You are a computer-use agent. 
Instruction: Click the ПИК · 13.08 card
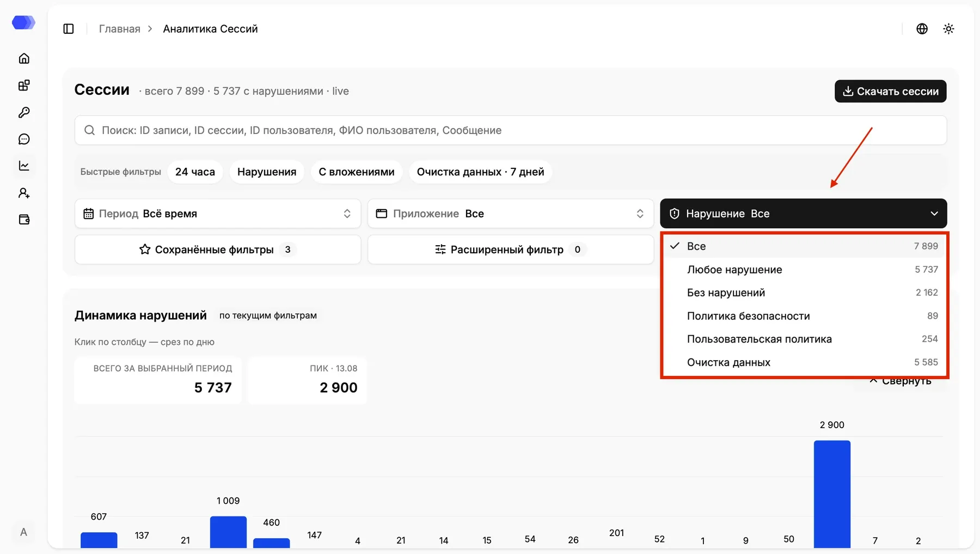(x=307, y=380)
